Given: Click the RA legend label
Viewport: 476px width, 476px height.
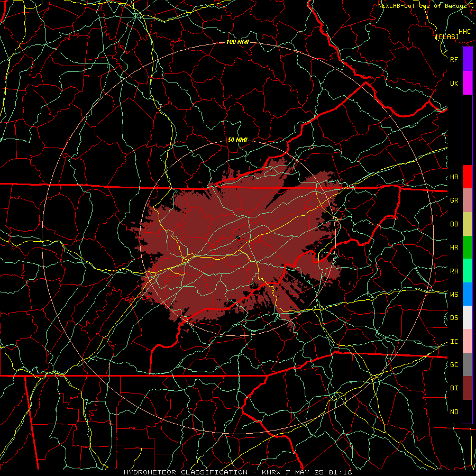Looking at the screenshot, I should [x=454, y=271].
